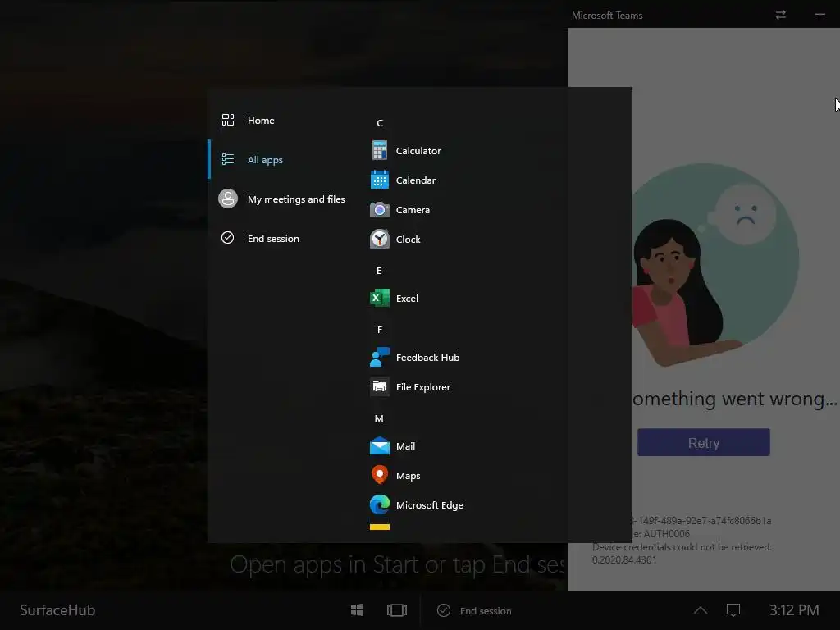Launch the Microsoft Edge icon
Viewport: 840px width, 630px height.
(379, 504)
